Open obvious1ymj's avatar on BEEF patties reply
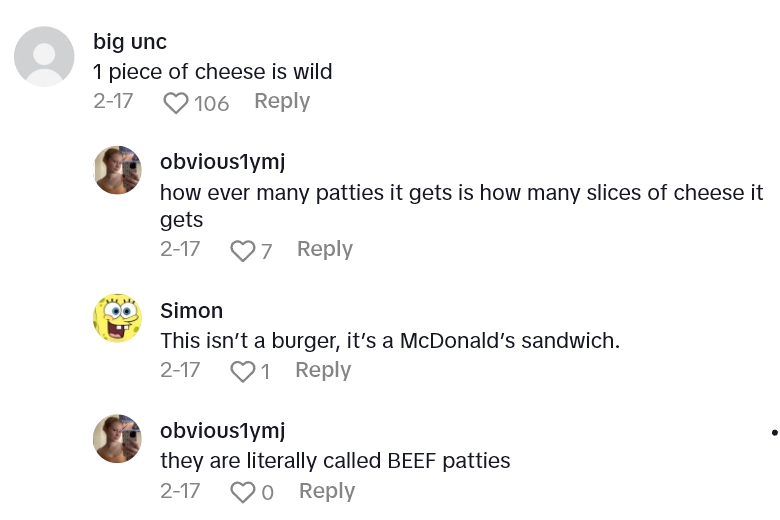780x520 pixels. 117,439
